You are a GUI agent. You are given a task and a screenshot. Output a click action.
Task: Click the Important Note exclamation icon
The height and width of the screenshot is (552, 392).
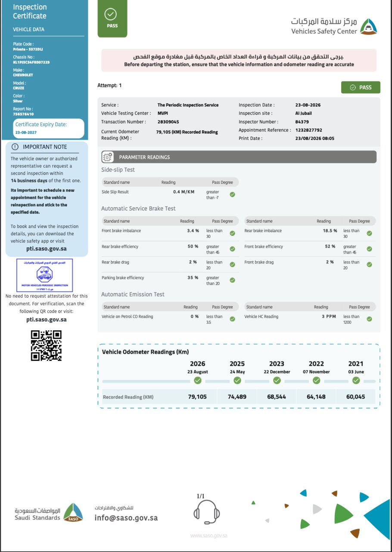coord(15,147)
